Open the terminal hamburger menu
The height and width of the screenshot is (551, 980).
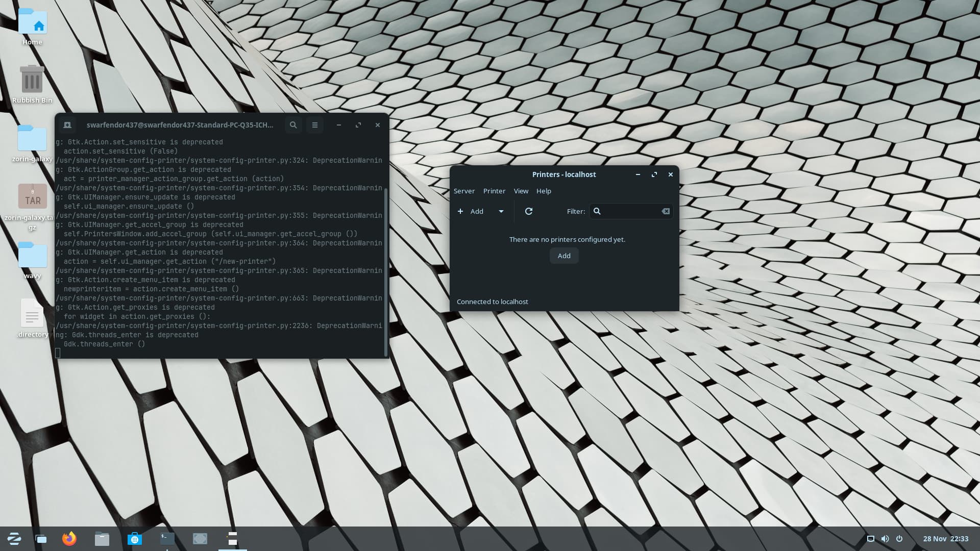(x=315, y=125)
